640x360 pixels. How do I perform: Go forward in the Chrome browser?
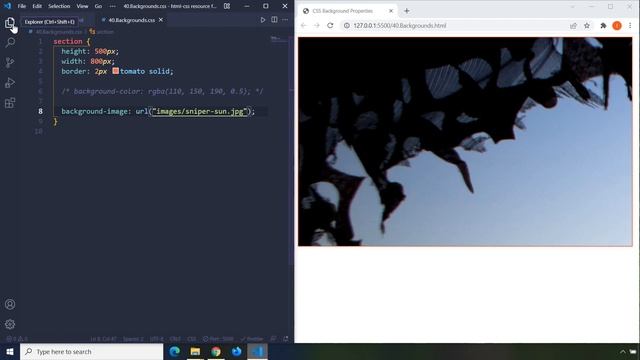[316, 25]
